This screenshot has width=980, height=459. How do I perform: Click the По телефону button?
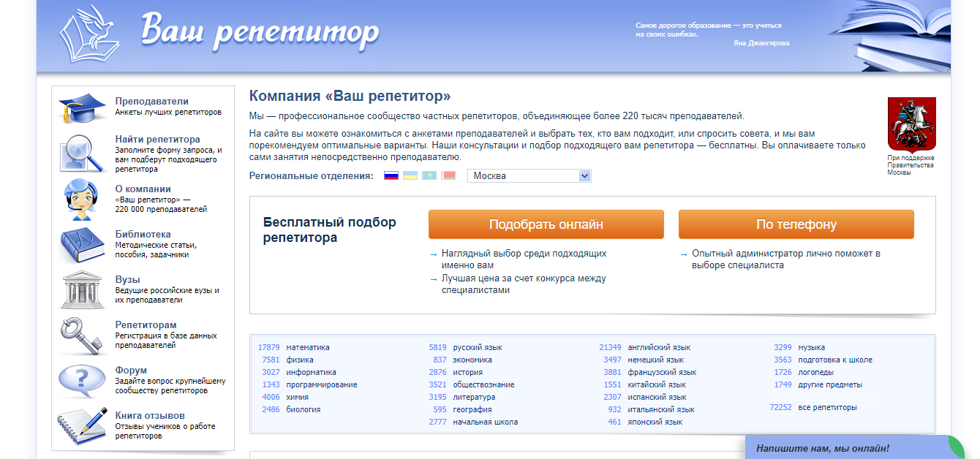796,224
